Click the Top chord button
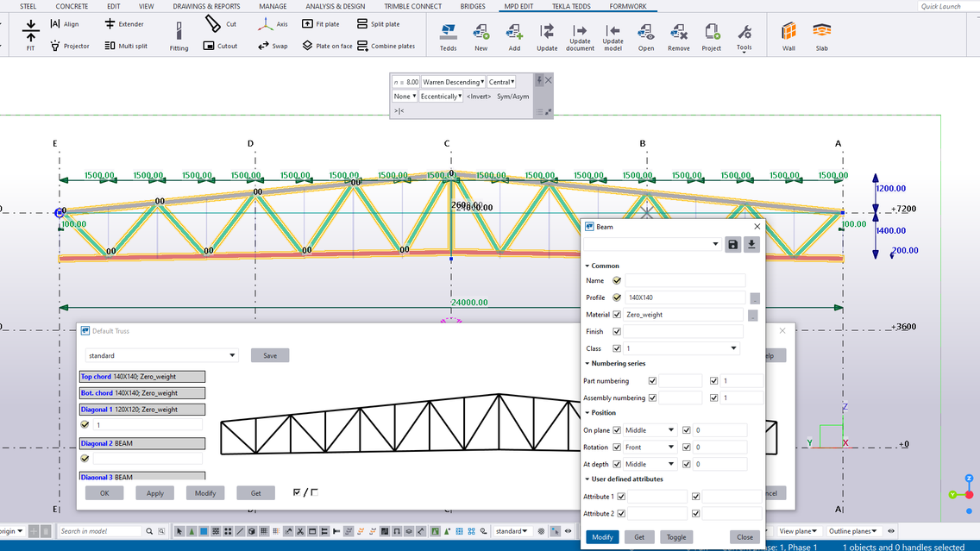The height and width of the screenshot is (551, 980). coord(142,377)
